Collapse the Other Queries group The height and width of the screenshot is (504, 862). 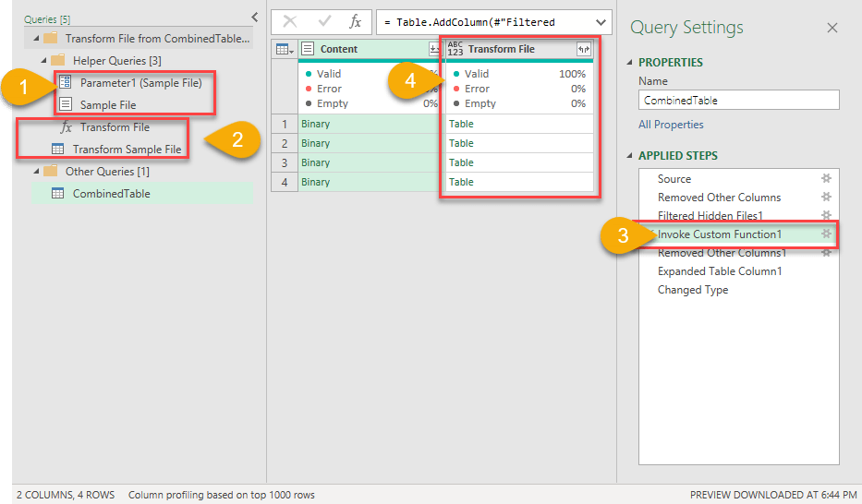pos(35,172)
